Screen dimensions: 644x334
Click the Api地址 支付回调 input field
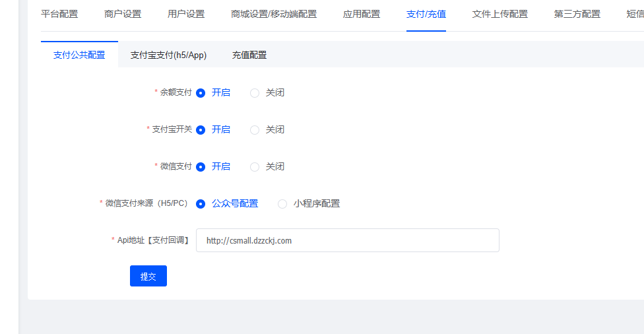347,241
